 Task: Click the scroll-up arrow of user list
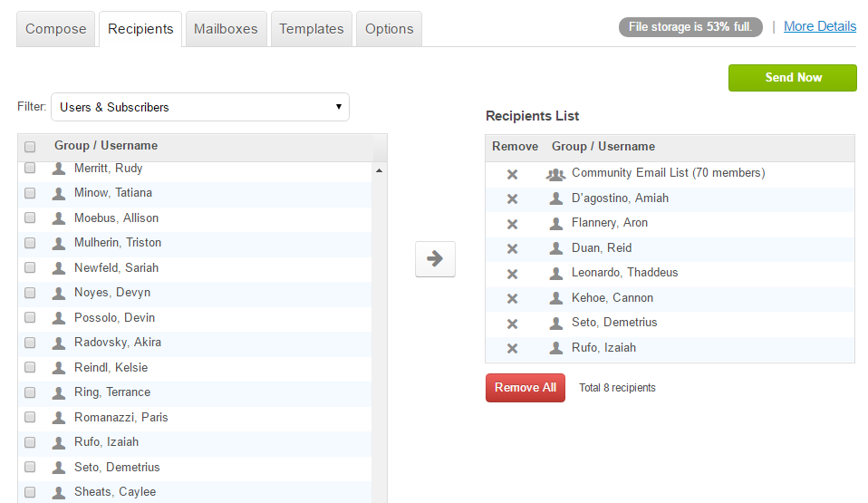pos(379,170)
